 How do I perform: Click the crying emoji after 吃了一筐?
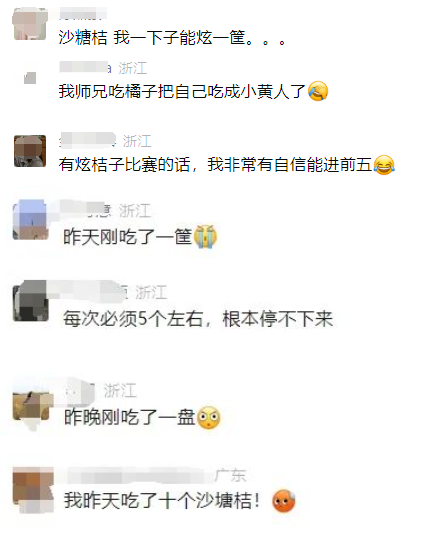(205, 237)
